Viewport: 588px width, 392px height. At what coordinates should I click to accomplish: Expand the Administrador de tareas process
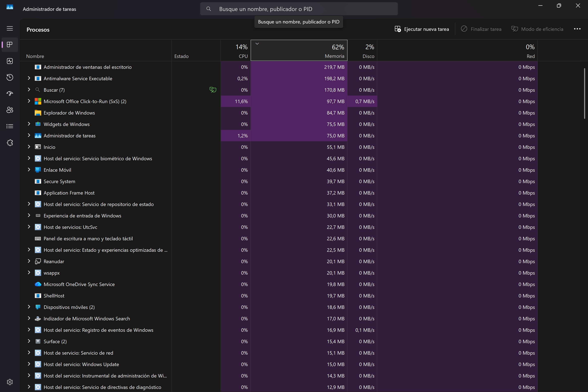point(29,136)
